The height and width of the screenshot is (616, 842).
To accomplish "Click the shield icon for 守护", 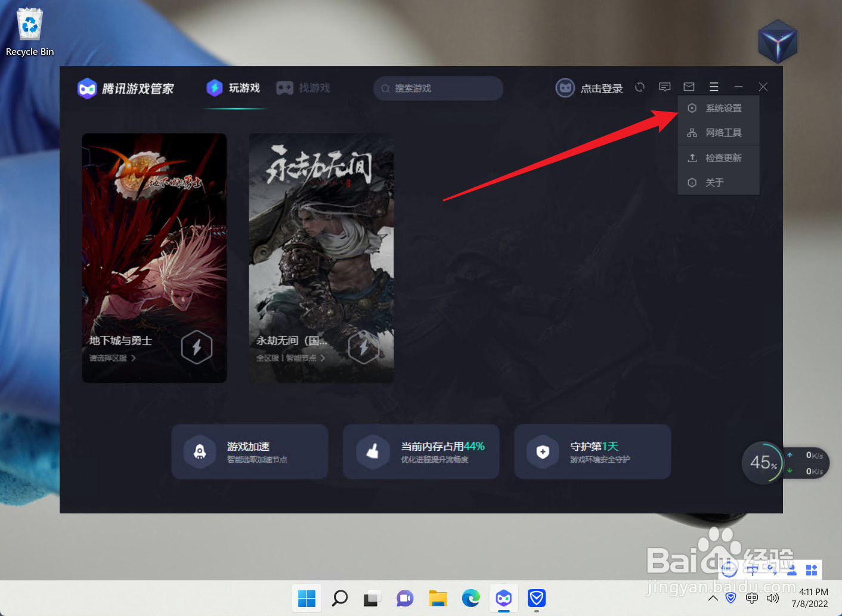I will tap(543, 452).
